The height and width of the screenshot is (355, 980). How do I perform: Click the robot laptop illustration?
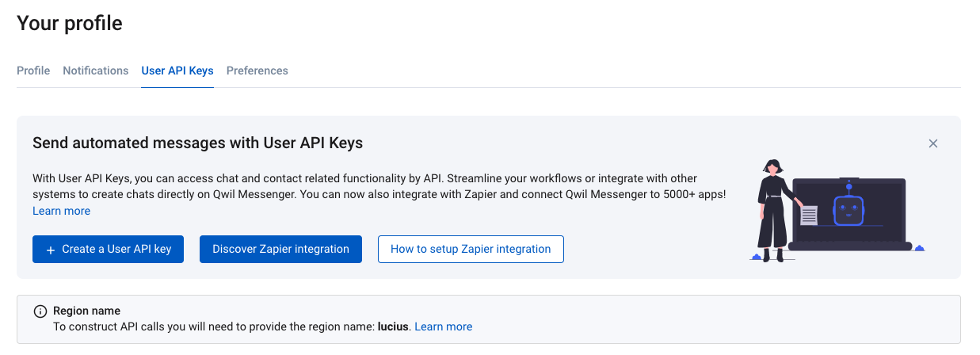[x=837, y=209]
